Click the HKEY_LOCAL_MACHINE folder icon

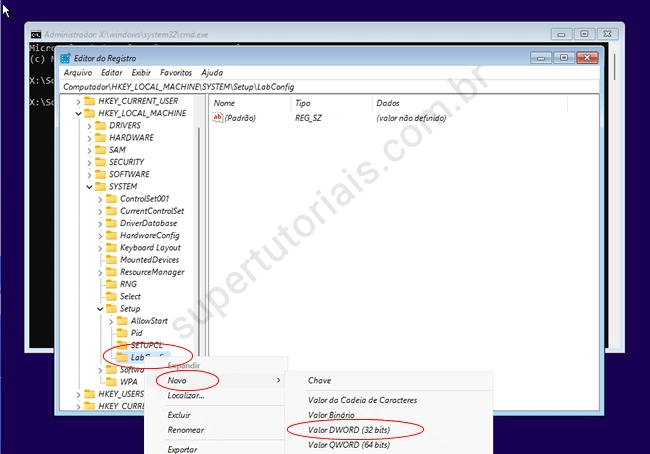[x=89, y=113]
